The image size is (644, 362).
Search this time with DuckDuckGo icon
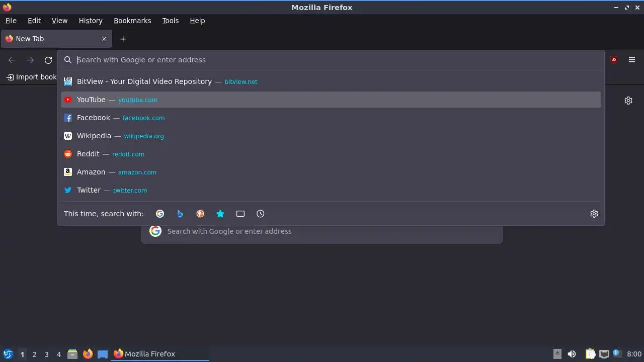200,214
